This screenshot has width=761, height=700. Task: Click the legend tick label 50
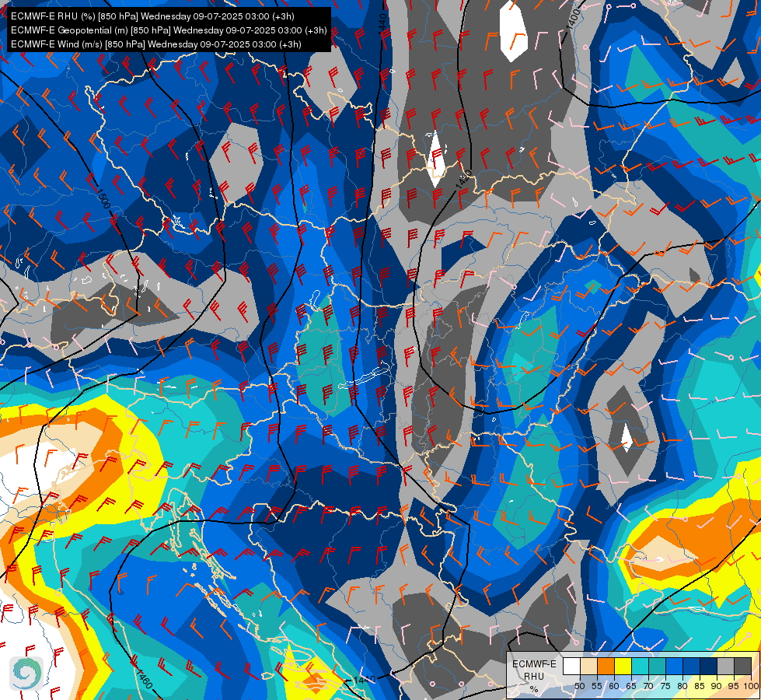click(579, 686)
